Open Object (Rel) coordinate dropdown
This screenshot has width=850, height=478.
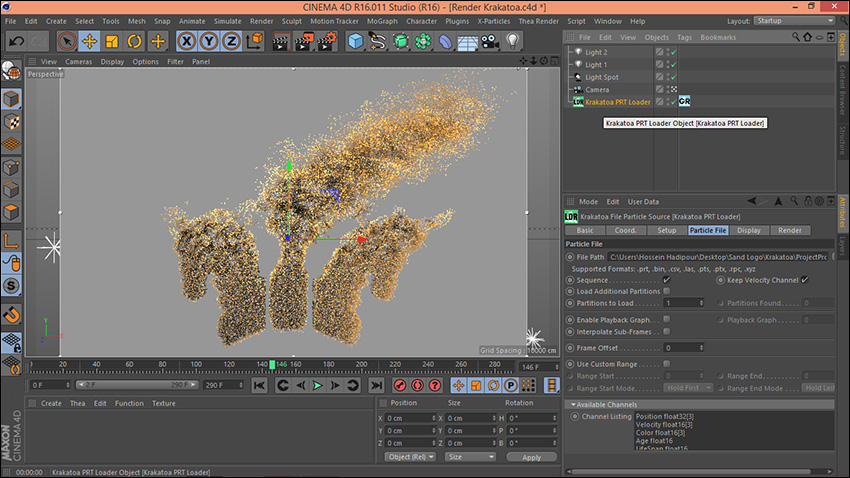411,457
